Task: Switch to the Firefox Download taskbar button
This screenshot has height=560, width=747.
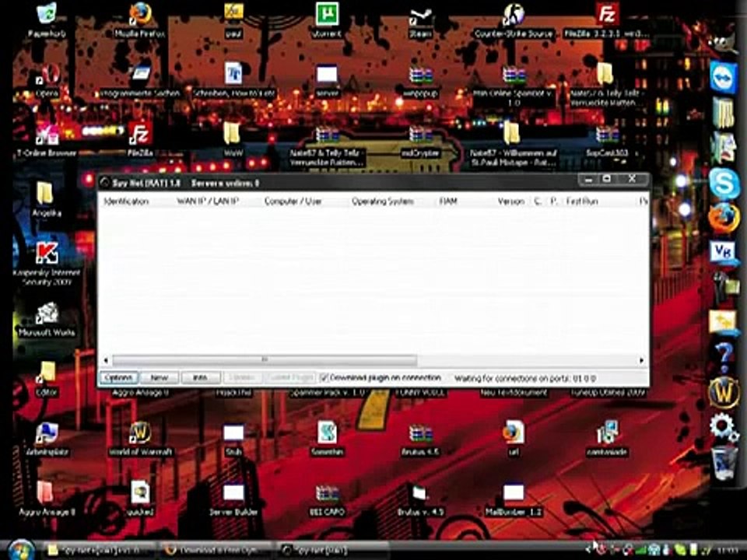Action: tap(216, 550)
